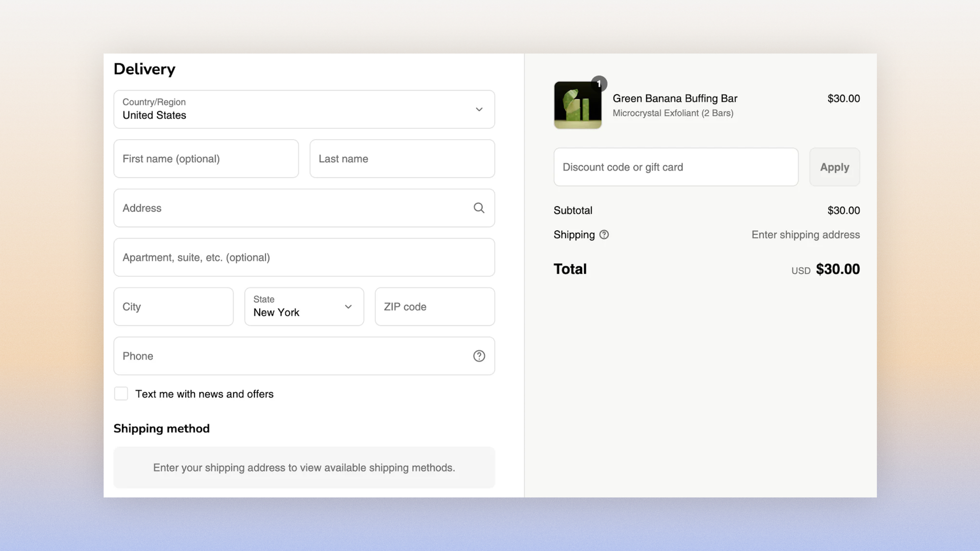The height and width of the screenshot is (551, 980).
Task: Focus the City field
Action: pos(173,307)
